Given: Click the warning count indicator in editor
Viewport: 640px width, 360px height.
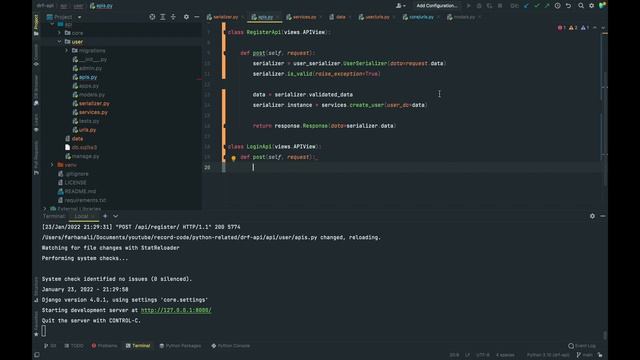Looking at the screenshot, I should pos(573,28).
